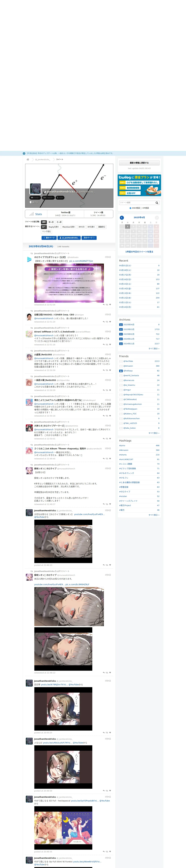The height and width of the screenshot is (868, 186).
Task: Open 1年前の今日のツイートを見る link
Action: click(139, 252)
